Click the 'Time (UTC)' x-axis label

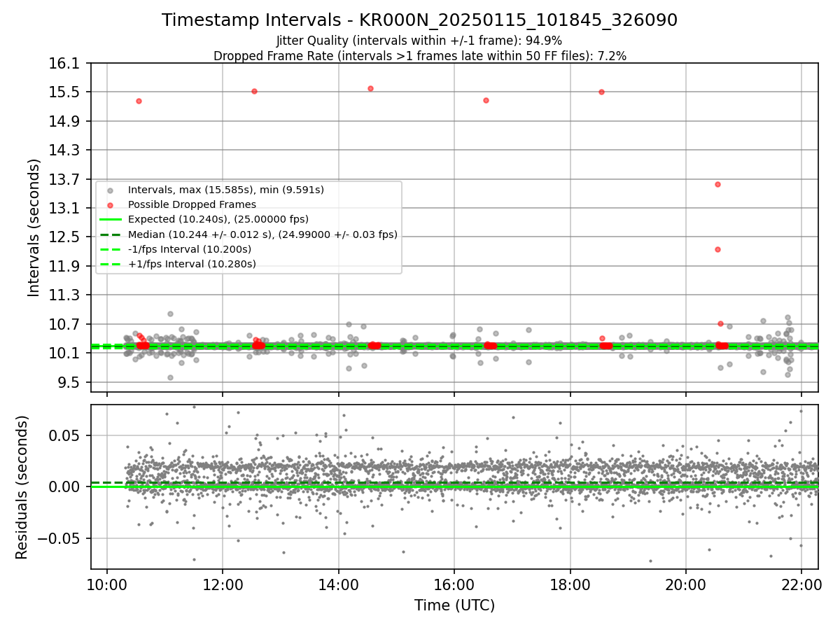pyautogui.click(x=454, y=605)
